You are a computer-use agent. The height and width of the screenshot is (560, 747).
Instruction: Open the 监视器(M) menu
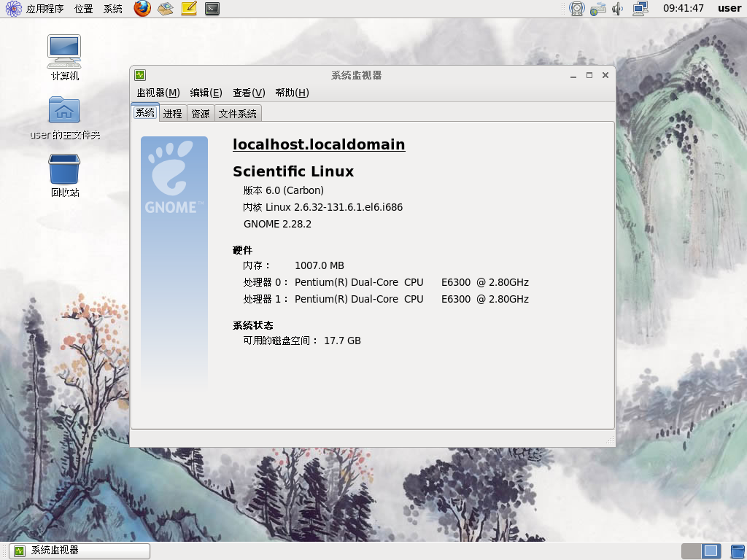[x=158, y=93]
